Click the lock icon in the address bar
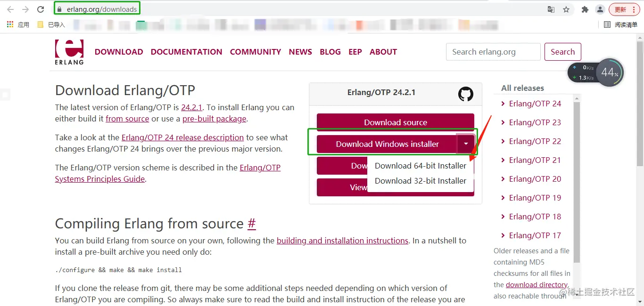 59,9
